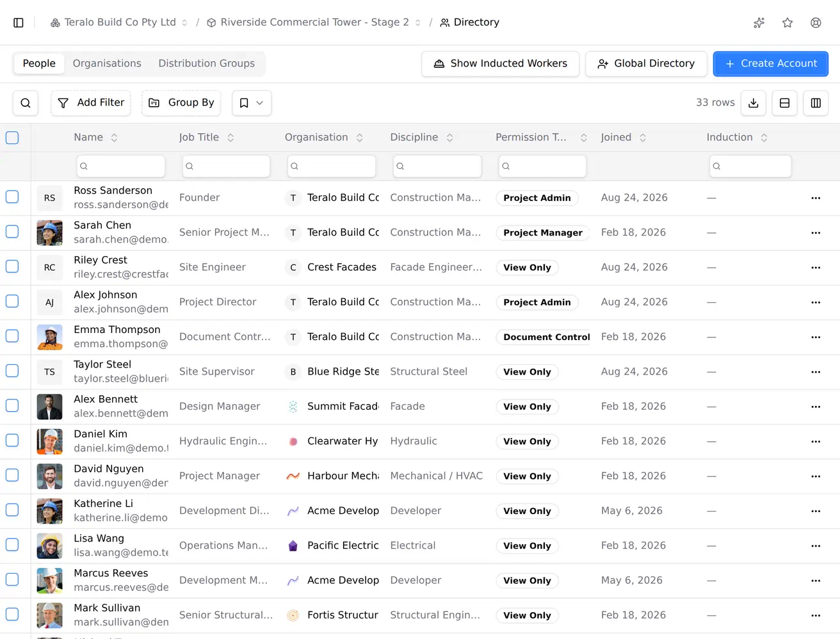Viewport: 840px width, 639px height.
Task: Click the Add Filter button
Action: click(x=91, y=102)
